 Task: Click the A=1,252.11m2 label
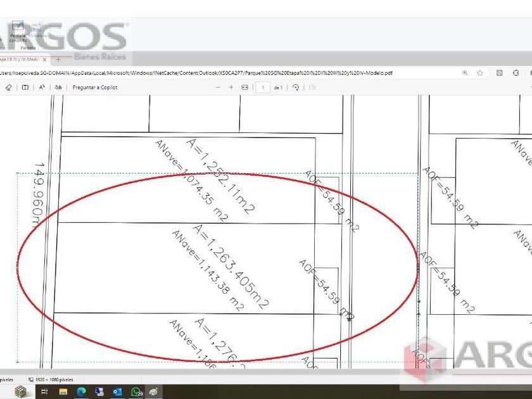click(220, 176)
